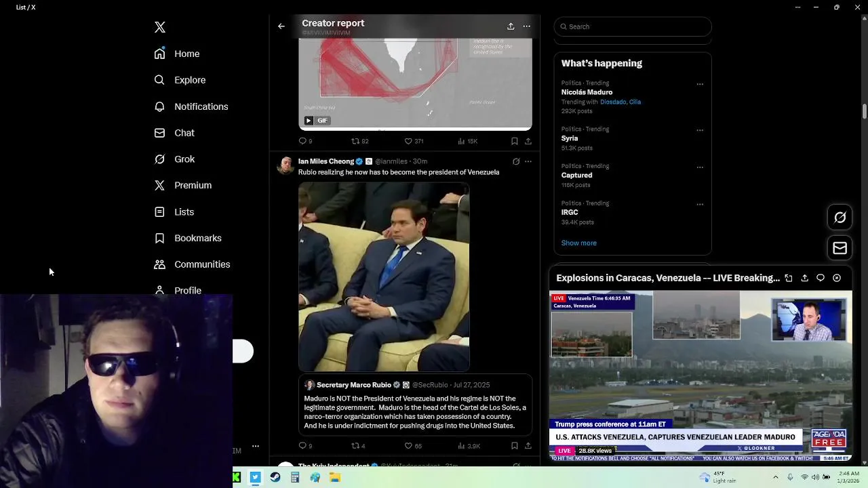Viewport: 868px width, 488px height.
Task: Click the live Caracas video feed
Action: point(701,376)
